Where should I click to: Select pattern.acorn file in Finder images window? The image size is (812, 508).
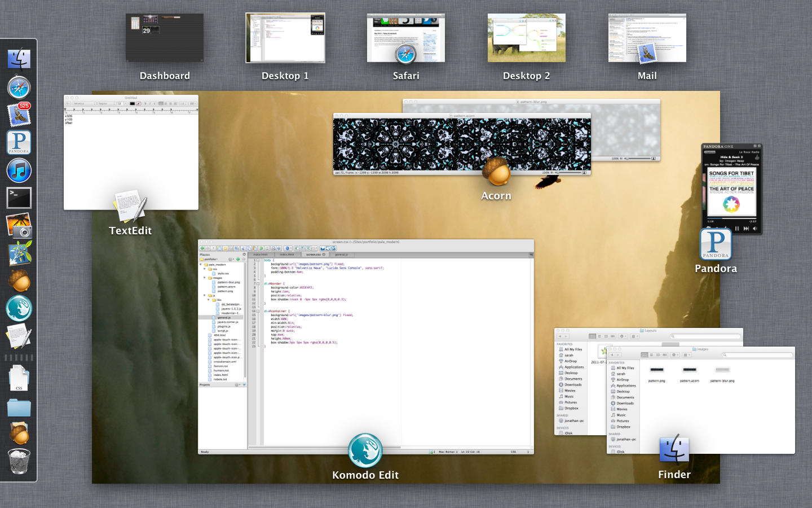(690, 374)
